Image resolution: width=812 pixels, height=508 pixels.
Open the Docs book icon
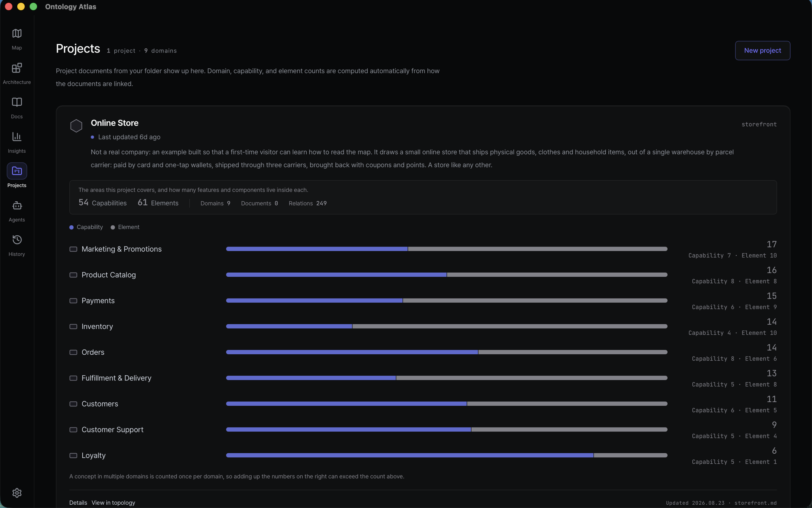pyautogui.click(x=17, y=102)
